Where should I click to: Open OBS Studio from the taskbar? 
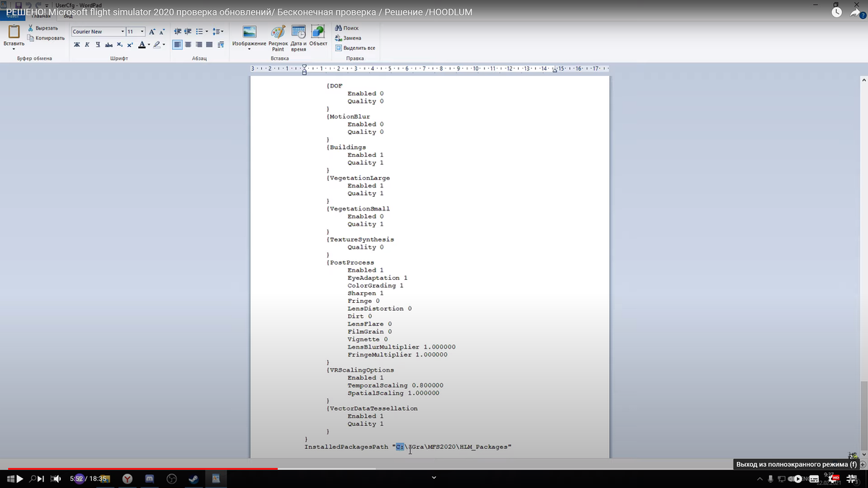coord(172,479)
